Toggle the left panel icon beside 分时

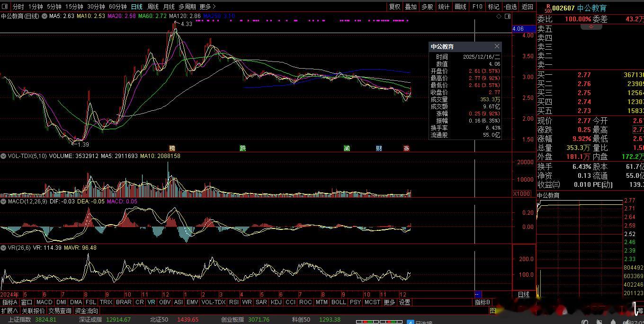pos(5,7)
